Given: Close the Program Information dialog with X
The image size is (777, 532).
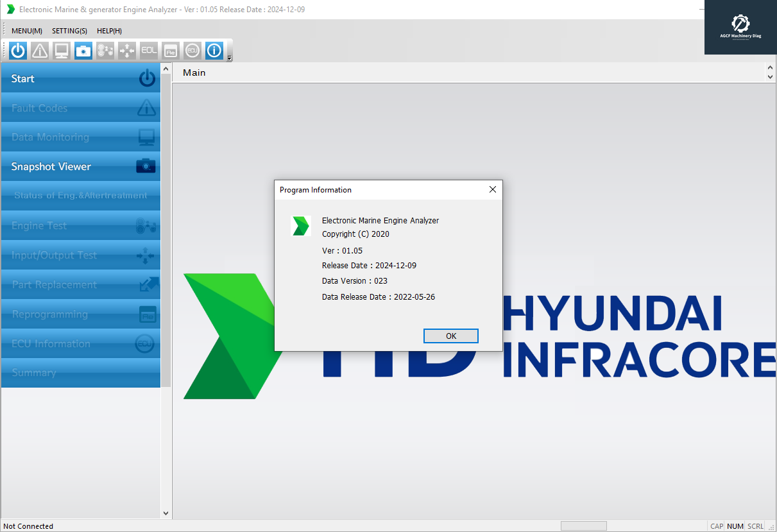Looking at the screenshot, I should [x=493, y=190].
